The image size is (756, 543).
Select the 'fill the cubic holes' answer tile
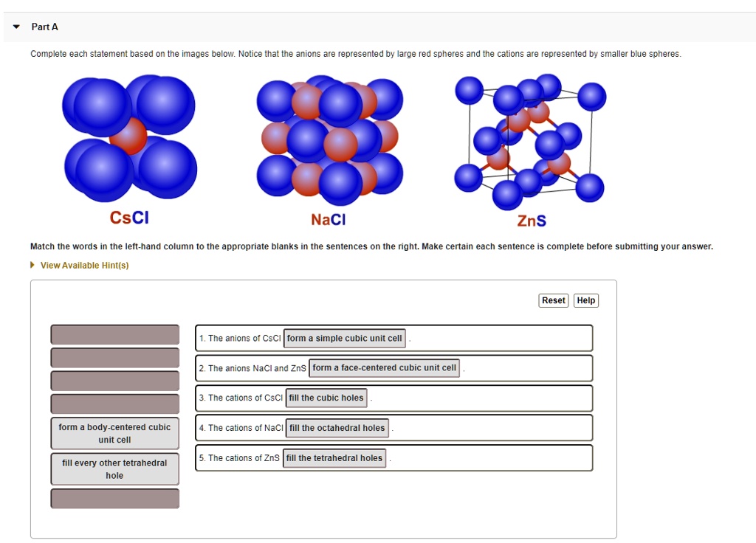(x=326, y=397)
